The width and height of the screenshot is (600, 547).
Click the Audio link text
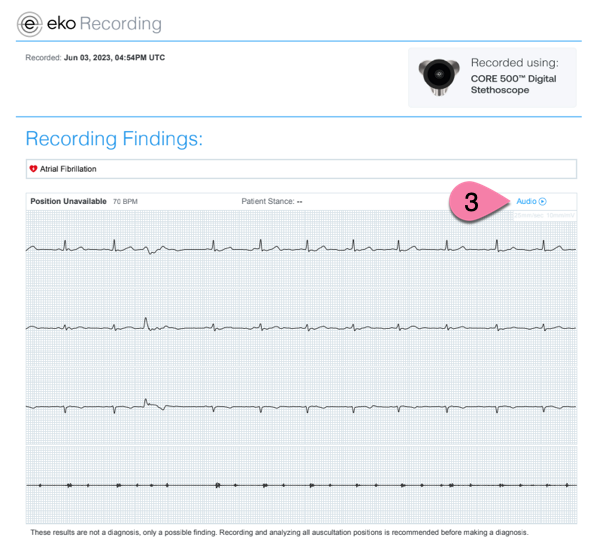[x=526, y=201]
